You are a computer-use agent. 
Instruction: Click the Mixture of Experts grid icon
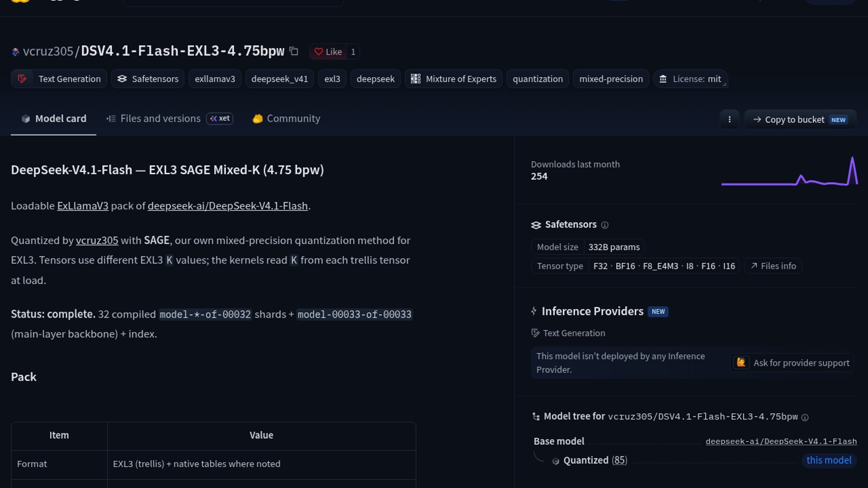[415, 79]
